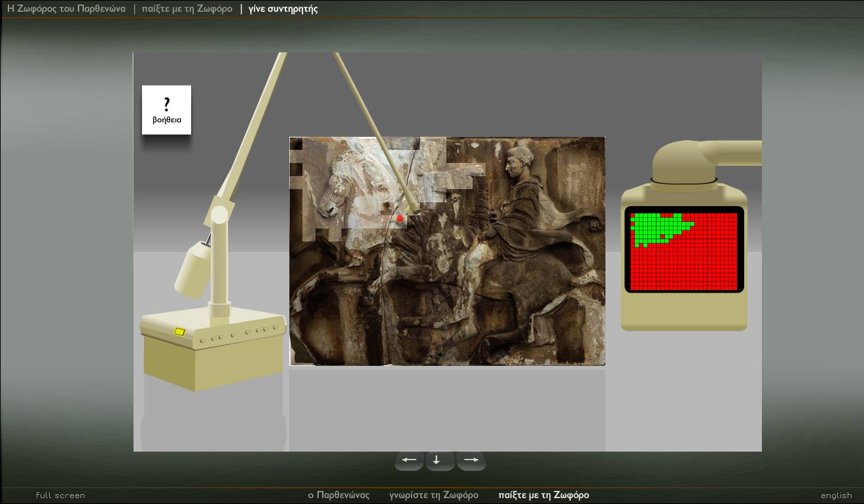Open 'Η Ζωφόρος του Παρθενώνα' breadcrumb
Image resolution: width=864 pixels, height=504 pixels.
(x=66, y=9)
